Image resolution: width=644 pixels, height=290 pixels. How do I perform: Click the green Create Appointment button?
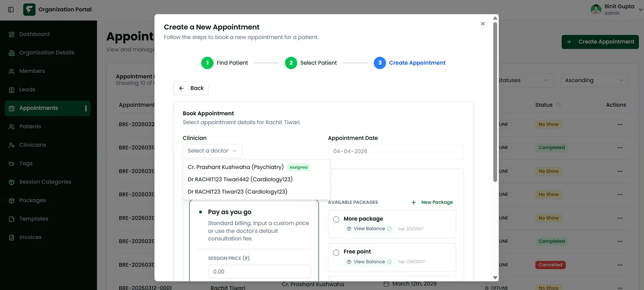600,42
